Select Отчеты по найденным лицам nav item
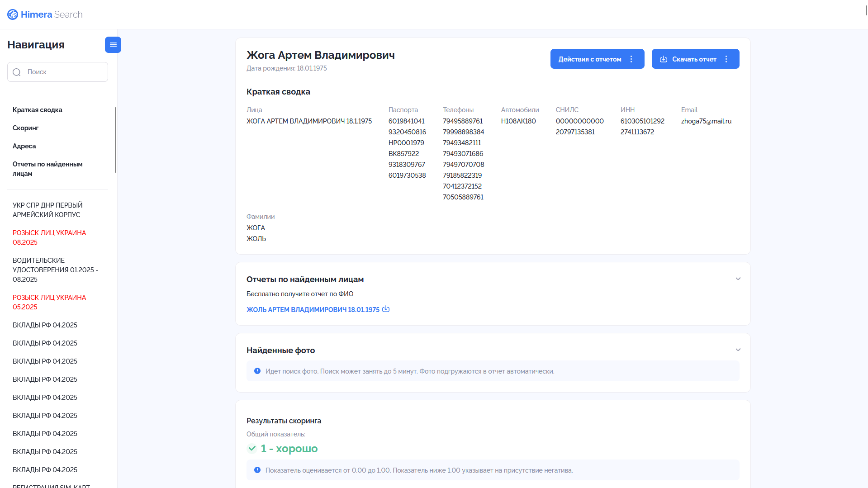The width and height of the screenshot is (868, 488). 47,169
